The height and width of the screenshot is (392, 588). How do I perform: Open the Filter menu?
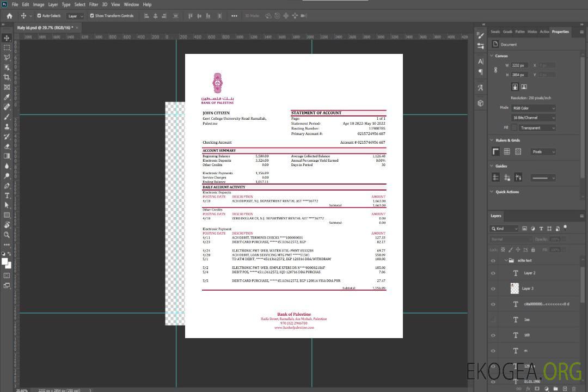94,4
